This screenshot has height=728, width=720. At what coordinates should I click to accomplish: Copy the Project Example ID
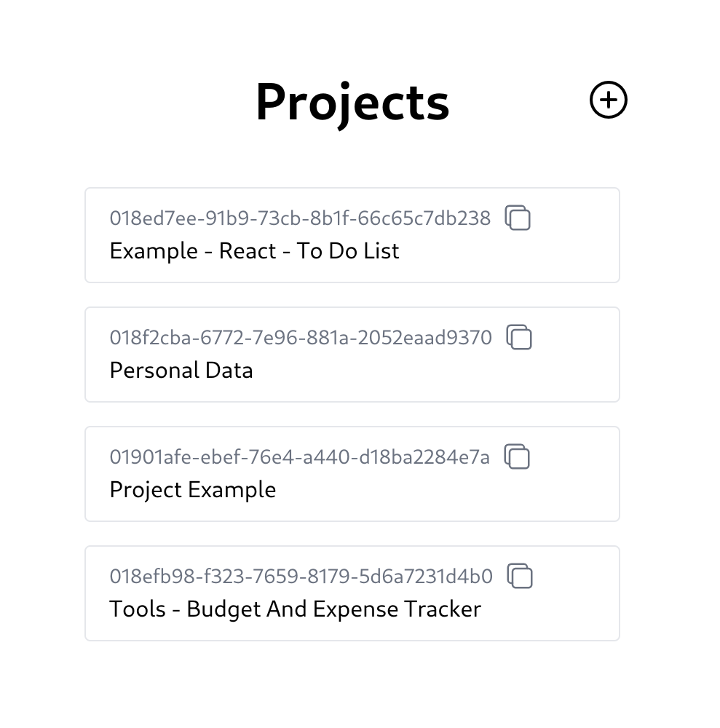click(518, 457)
